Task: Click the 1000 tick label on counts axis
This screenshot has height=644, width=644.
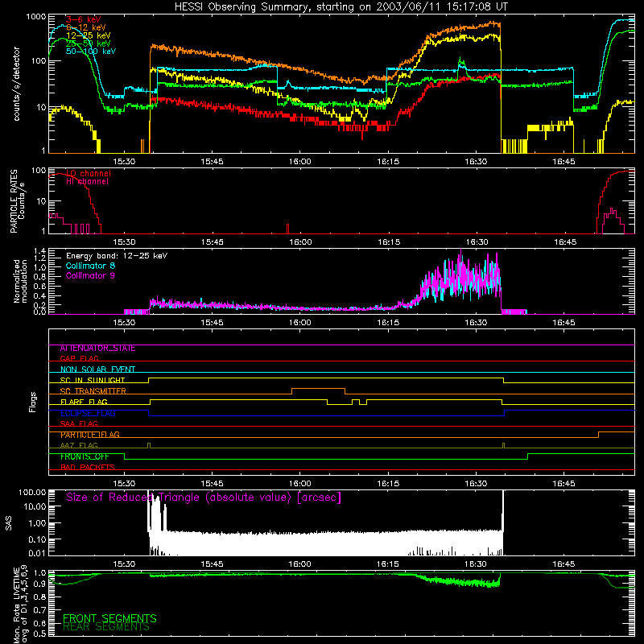Action: tap(35, 17)
